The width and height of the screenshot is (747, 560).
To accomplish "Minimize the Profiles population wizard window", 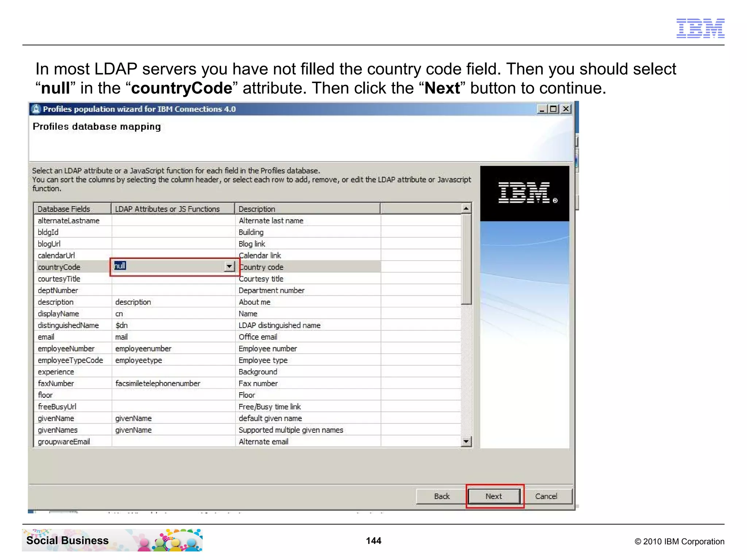I will (542, 109).
